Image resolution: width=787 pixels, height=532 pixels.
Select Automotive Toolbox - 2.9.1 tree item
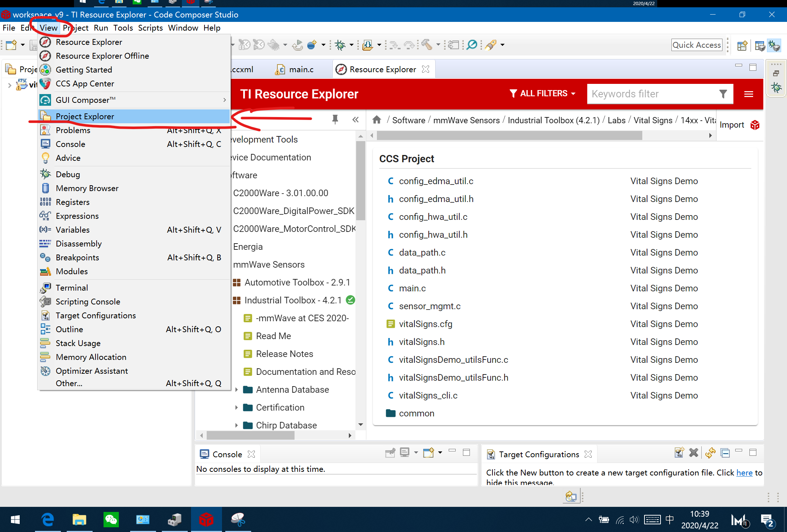pos(297,282)
